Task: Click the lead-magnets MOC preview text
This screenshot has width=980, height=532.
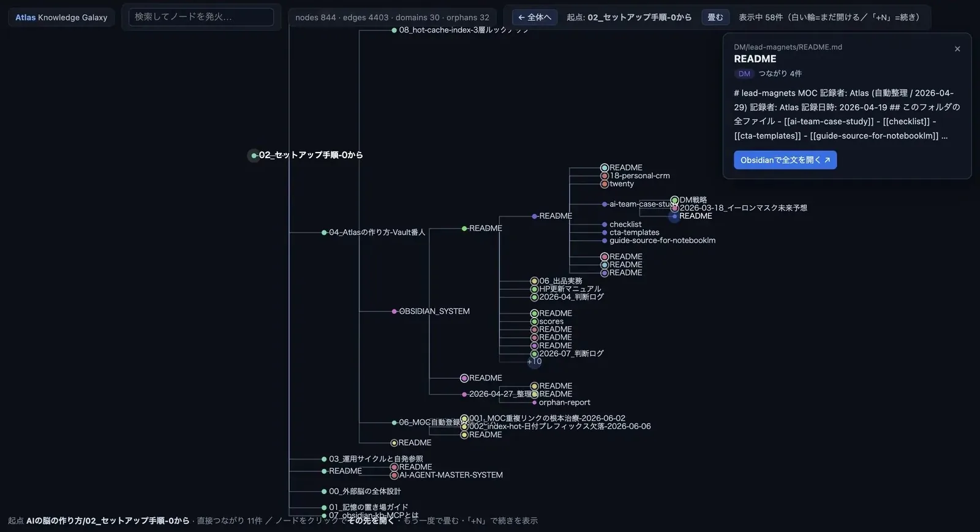Action: (x=846, y=114)
